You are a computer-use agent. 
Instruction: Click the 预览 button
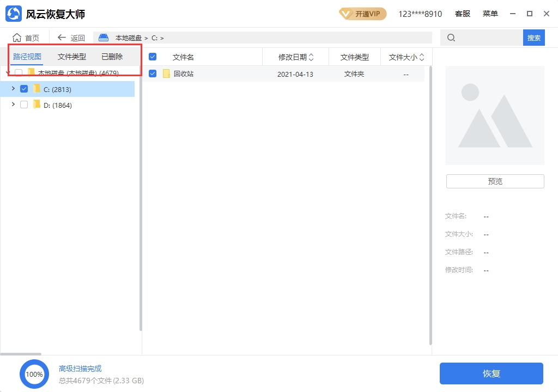coord(495,181)
